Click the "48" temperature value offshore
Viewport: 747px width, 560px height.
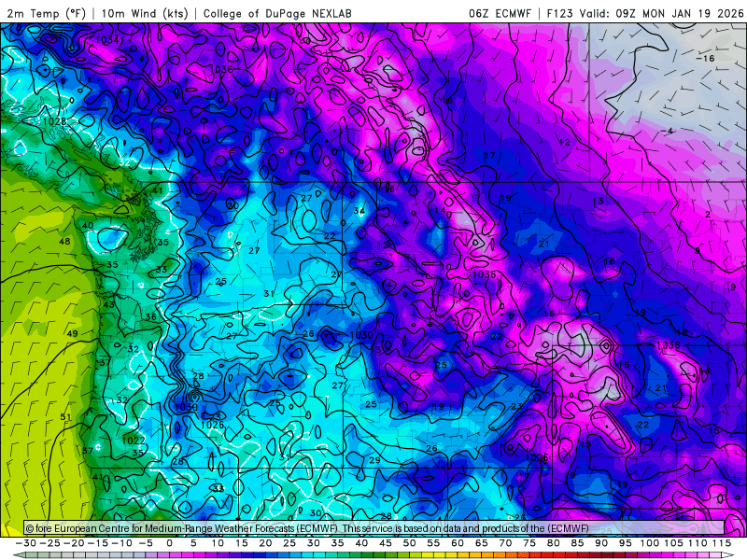tap(64, 242)
